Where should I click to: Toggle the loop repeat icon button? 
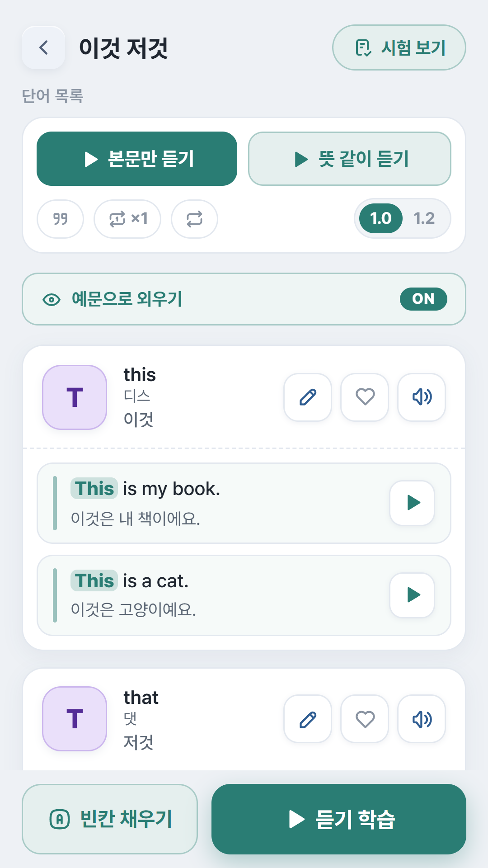(194, 219)
